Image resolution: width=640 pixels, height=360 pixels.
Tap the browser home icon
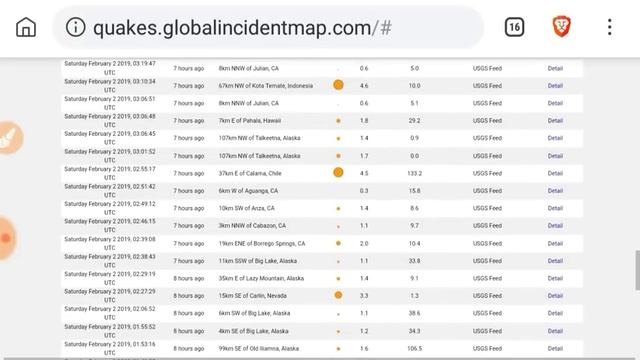coord(26,27)
